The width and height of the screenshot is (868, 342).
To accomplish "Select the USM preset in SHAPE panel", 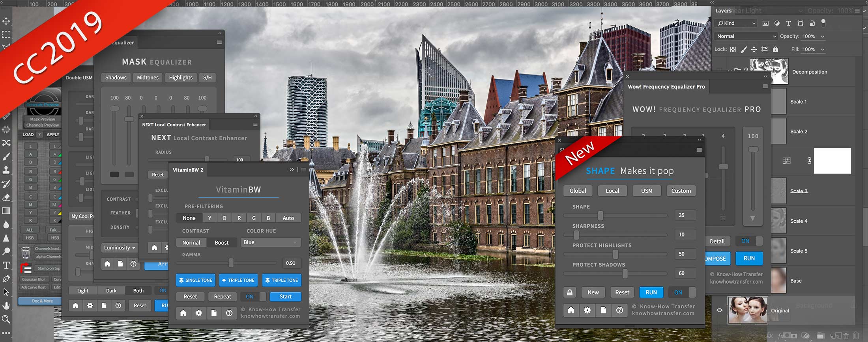I will coord(647,191).
